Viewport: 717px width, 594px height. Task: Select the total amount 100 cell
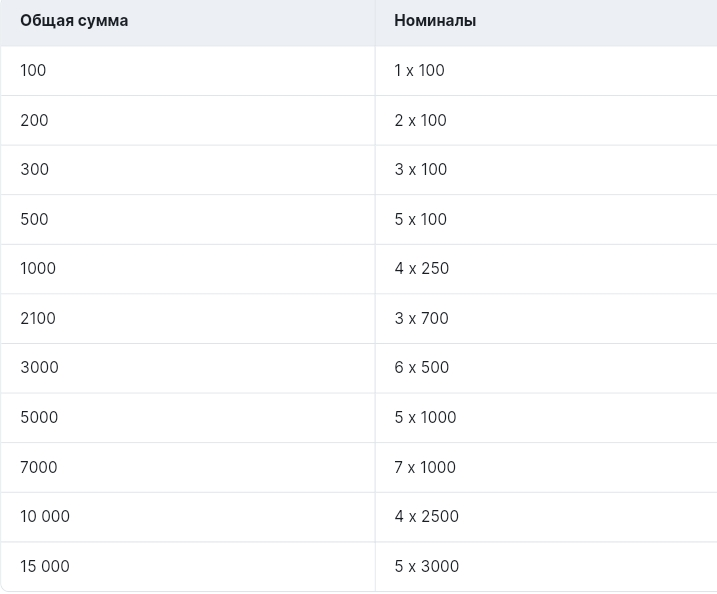(33, 70)
